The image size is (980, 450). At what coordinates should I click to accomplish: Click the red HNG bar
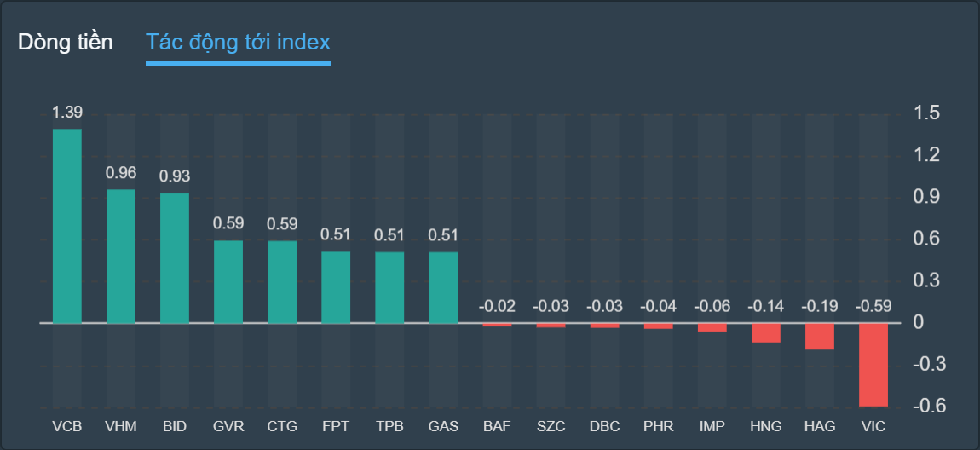coord(766,333)
